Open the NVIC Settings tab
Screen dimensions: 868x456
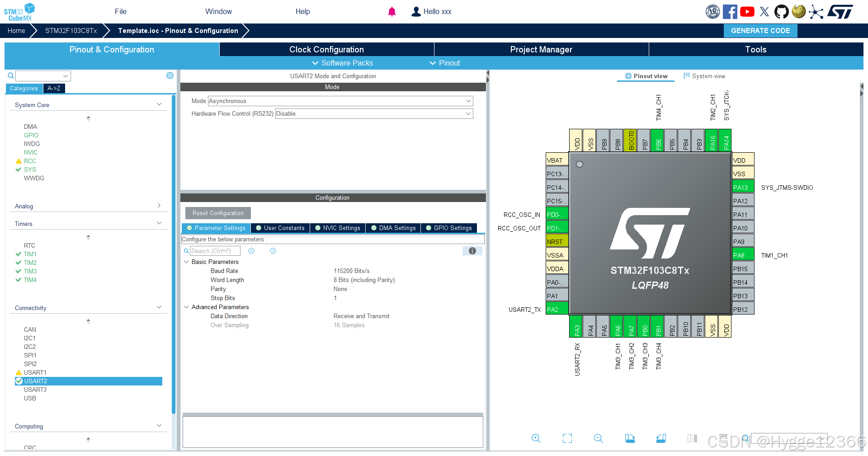(338, 228)
